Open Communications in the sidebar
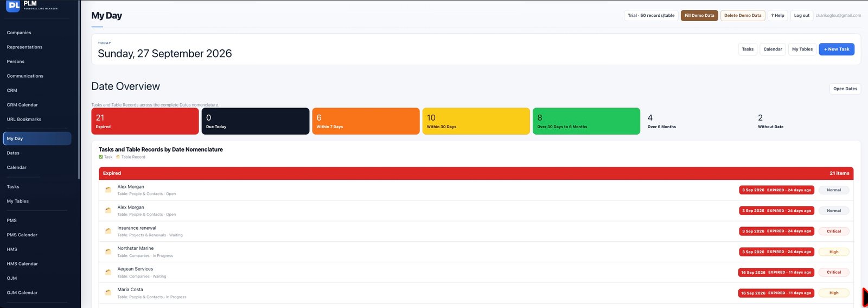 click(x=25, y=76)
